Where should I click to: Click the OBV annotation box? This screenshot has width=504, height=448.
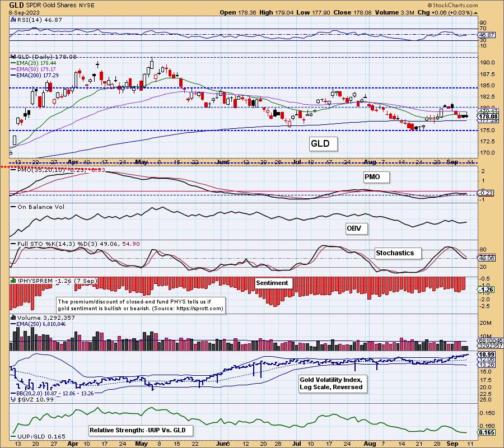point(357,228)
